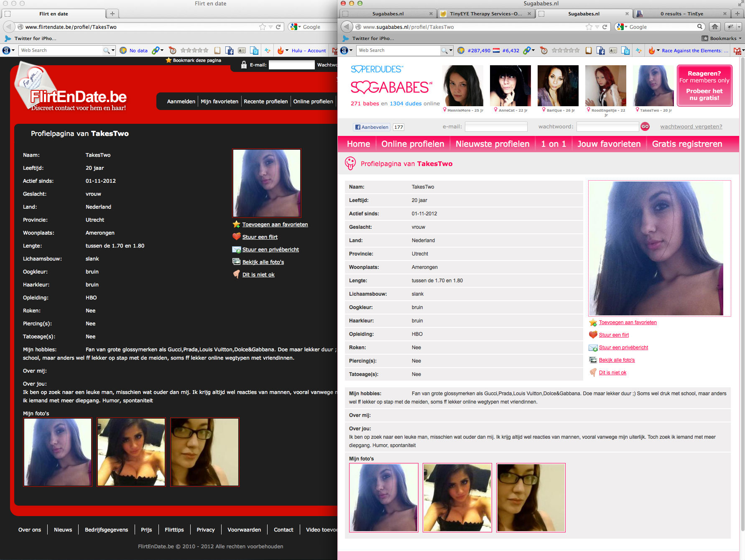745x560 pixels.
Task: Click the new tab plus in left browser
Action: 112,14
